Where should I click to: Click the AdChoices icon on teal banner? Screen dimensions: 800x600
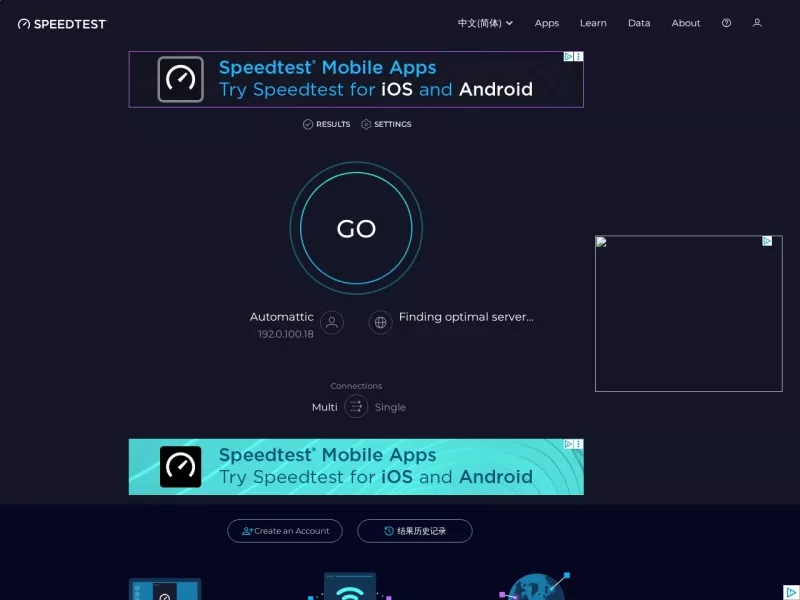[568, 444]
